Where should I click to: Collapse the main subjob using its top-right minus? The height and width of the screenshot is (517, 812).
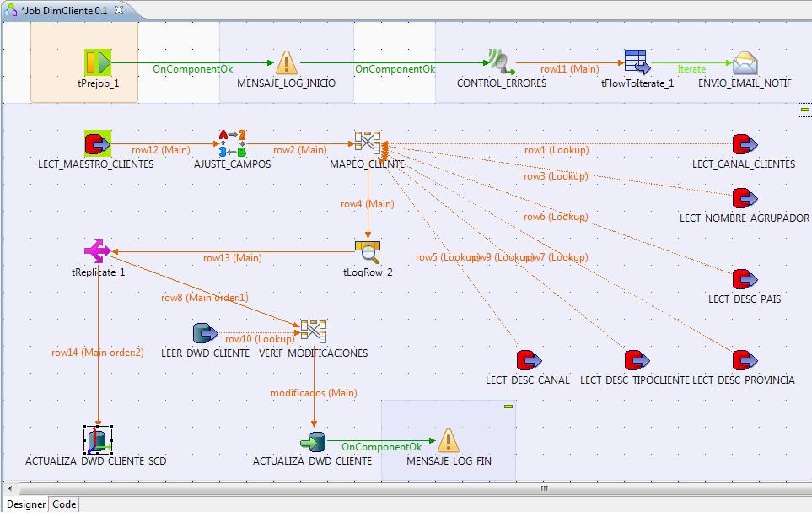pos(805,110)
